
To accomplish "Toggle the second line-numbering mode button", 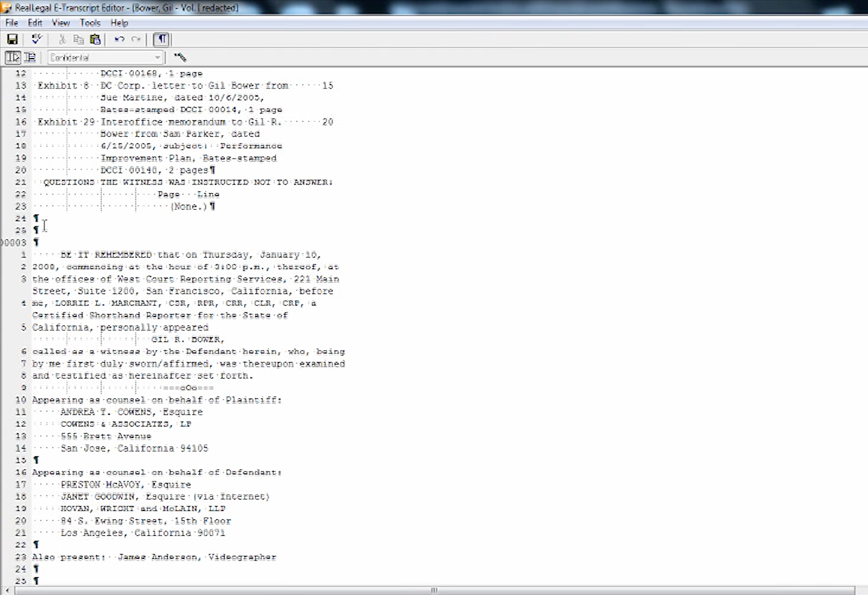I will pos(30,57).
